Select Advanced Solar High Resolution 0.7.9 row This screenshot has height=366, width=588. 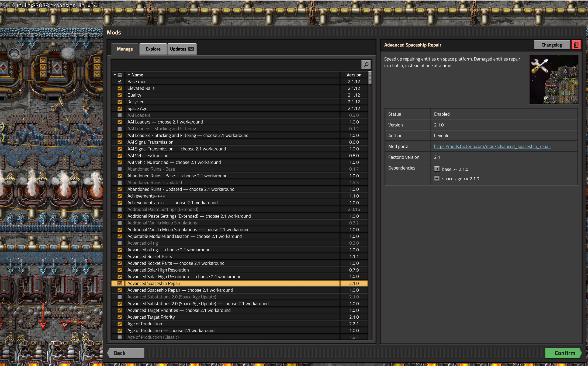tap(239, 270)
